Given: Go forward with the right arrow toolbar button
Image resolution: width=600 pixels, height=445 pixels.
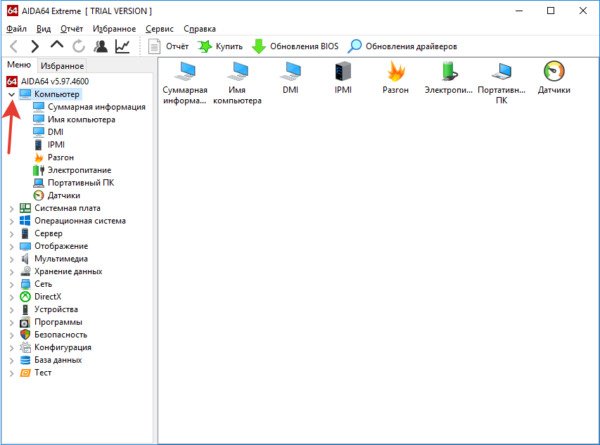Looking at the screenshot, I should 35,46.
